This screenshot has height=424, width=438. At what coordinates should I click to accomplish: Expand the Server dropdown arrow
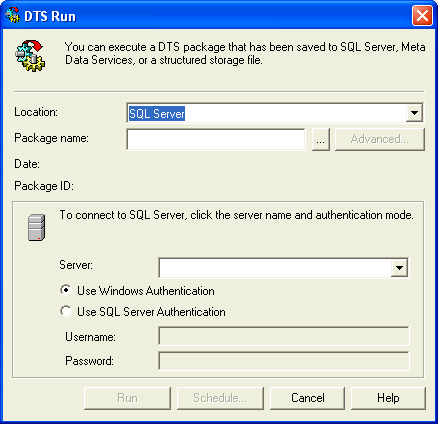tap(399, 267)
